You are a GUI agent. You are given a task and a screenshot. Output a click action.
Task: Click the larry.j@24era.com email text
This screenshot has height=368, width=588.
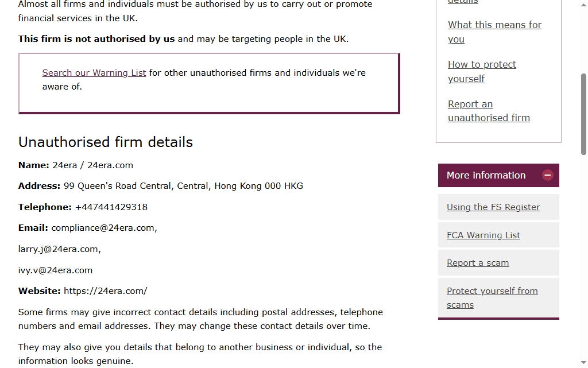[60, 249]
